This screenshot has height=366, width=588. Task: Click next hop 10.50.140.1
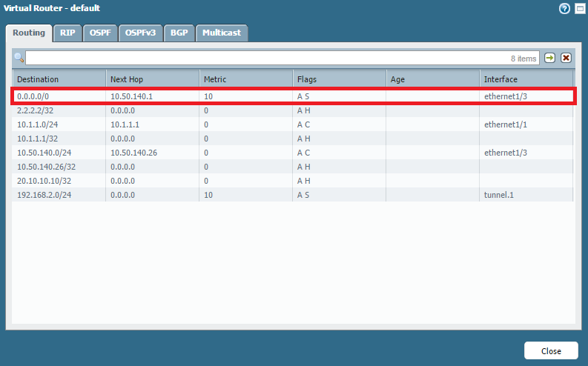(x=132, y=96)
